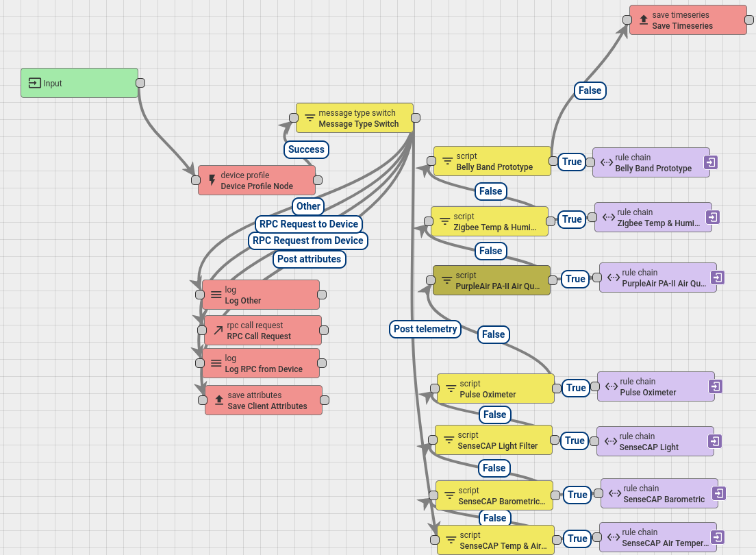Click the lightning icon on Device Profile Node
The image size is (756, 555).
pos(212,180)
